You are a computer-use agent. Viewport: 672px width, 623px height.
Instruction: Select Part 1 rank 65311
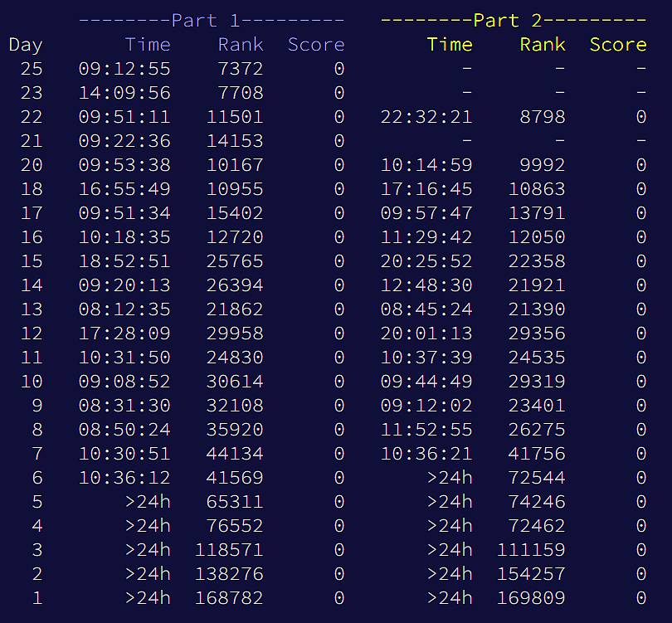(235, 501)
